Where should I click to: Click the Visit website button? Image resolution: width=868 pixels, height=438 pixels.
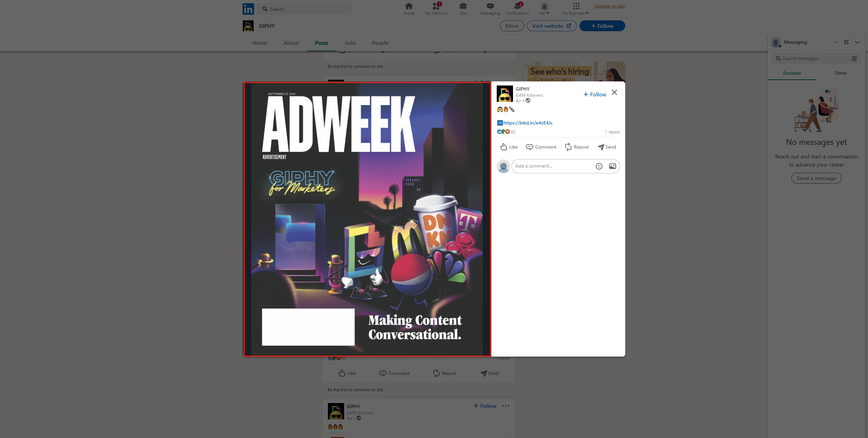point(552,26)
